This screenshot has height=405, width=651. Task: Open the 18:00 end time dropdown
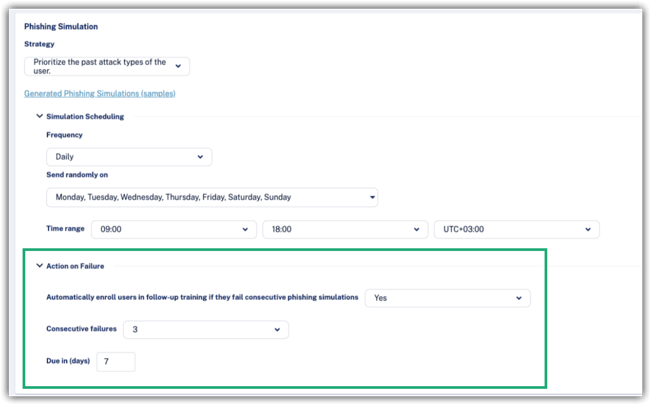pyautogui.click(x=345, y=229)
